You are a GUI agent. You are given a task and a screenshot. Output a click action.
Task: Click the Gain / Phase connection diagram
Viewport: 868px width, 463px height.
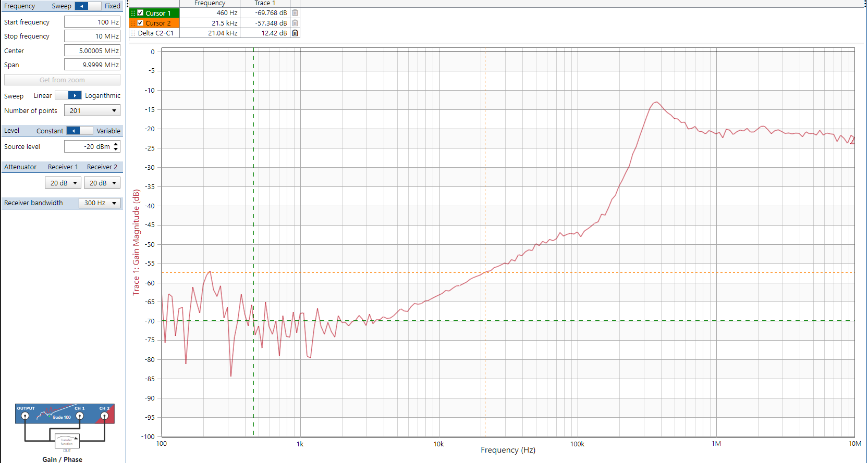point(65,428)
